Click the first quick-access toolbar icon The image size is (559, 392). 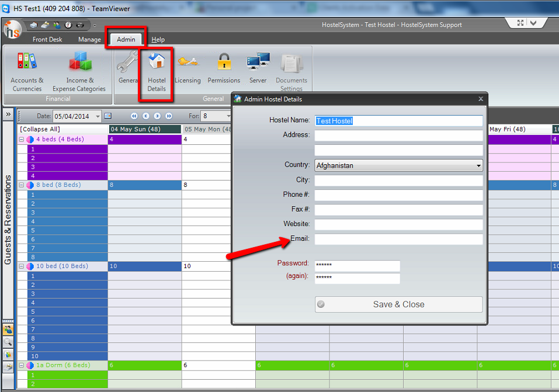pyautogui.click(x=33, y=25)
